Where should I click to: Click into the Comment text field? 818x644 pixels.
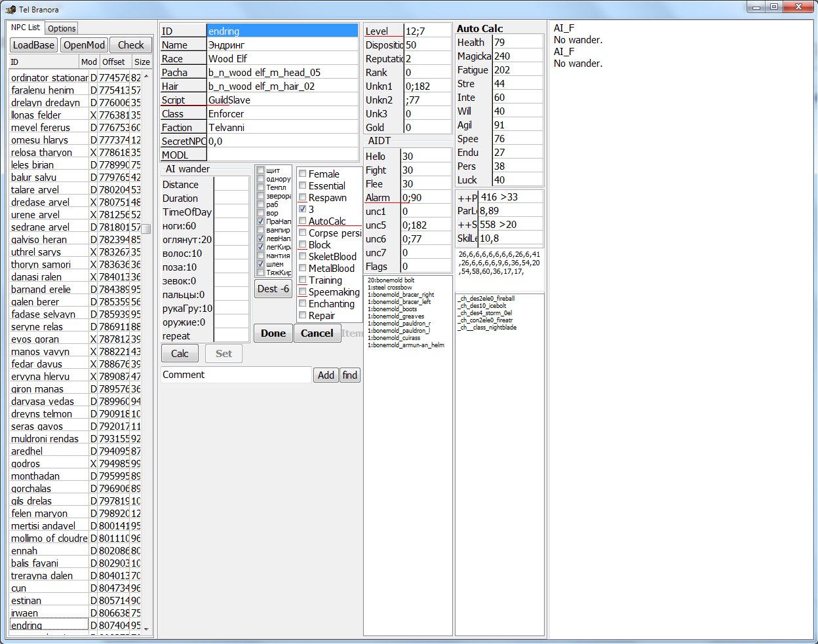click(236, 375)
